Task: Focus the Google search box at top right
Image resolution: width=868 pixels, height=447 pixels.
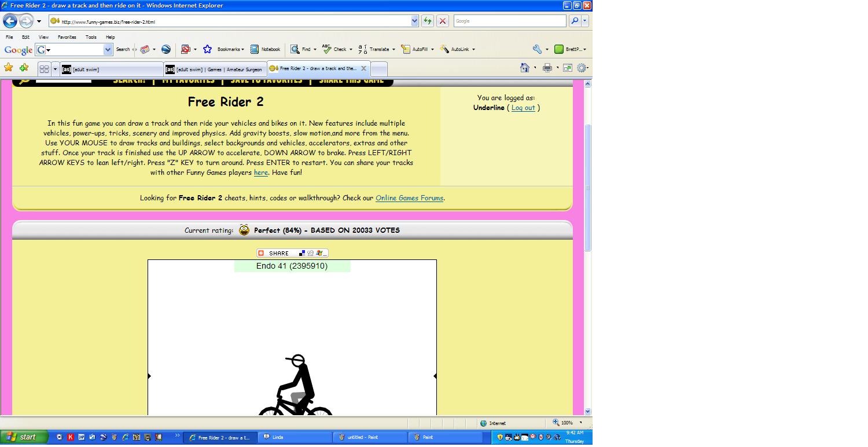Action: pyautogui.click(x=510, y=21)
